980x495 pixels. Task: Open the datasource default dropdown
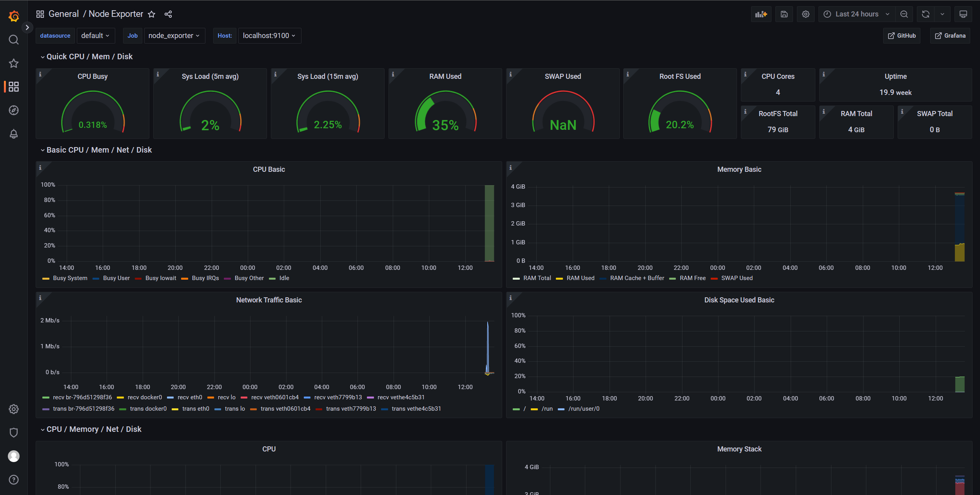pos(96,36)
